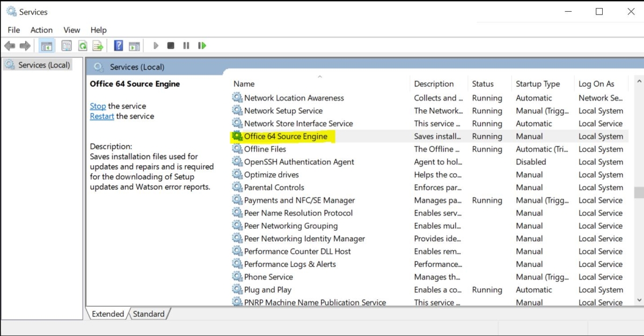Click the gear icon beside Plug and Play
This screenshot has height=336, width=644.
point(237,290)
